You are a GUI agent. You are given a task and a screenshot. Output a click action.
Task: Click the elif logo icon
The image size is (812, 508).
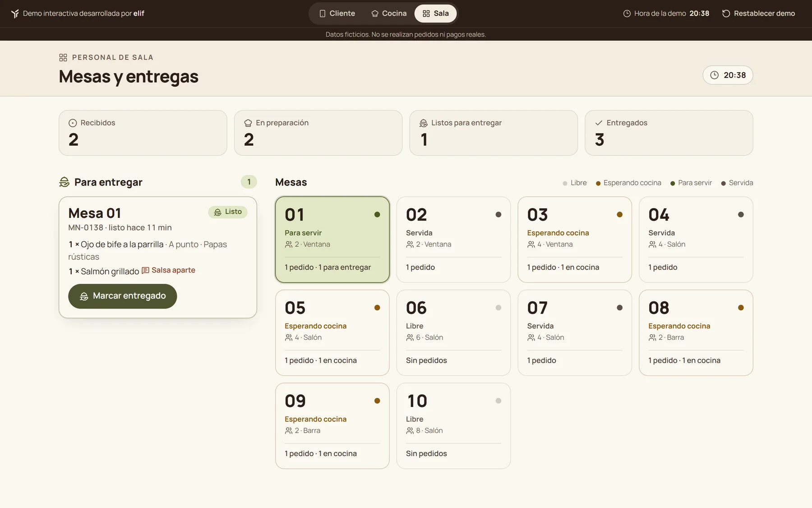pyautogui.click(x=15, y=14)
